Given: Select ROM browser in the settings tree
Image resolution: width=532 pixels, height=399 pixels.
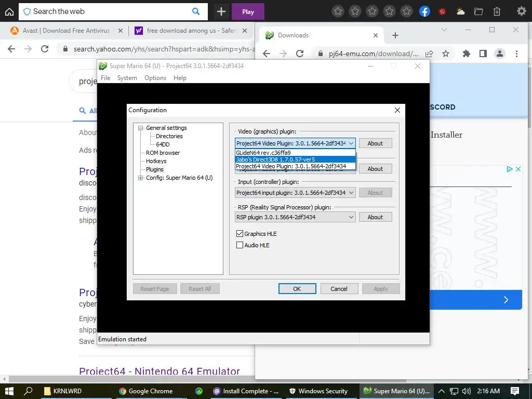Looking at the screenshot, I should pos(163,153).
